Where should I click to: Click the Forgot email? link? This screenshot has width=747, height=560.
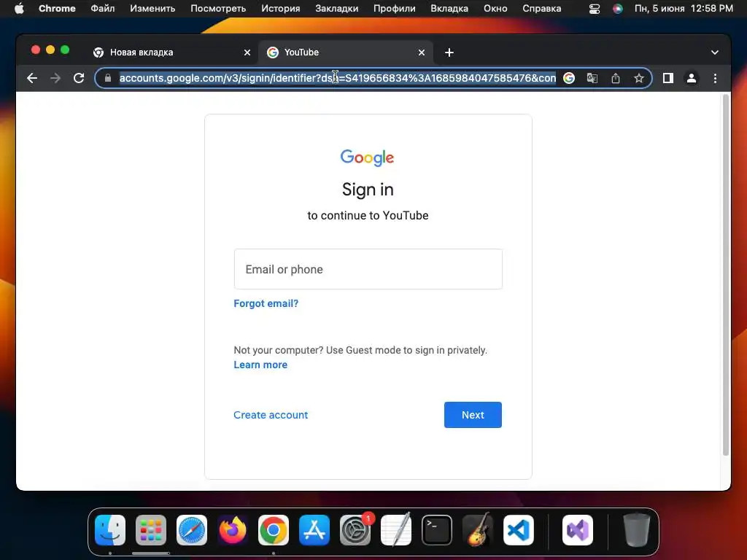pyautogui.click(x=266, y=303)
